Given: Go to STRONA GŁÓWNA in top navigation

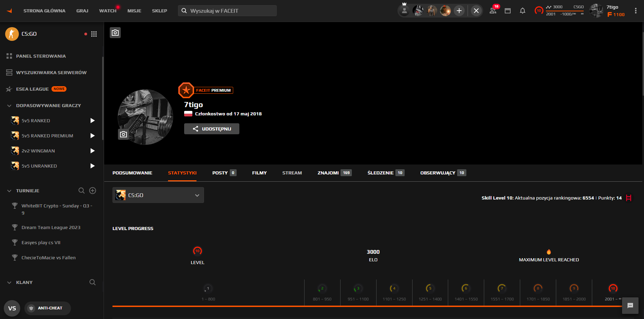Looking at the screenshot, I should [x=44, y=11].
